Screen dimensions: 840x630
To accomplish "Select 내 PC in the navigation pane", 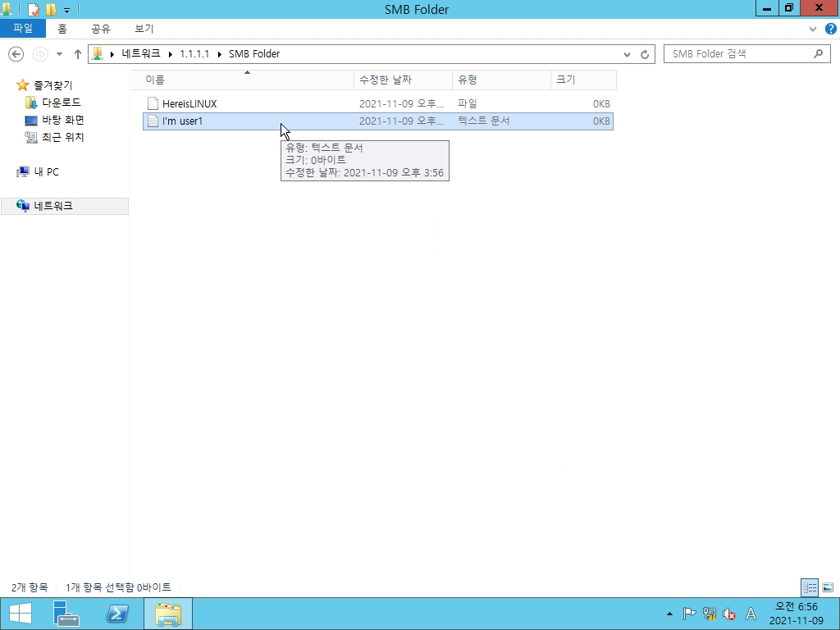I will click(x=47, y=172).
